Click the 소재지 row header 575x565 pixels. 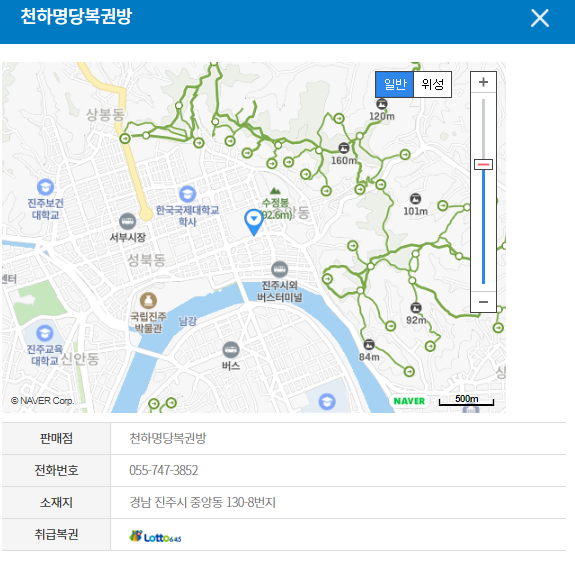(56, 502)
